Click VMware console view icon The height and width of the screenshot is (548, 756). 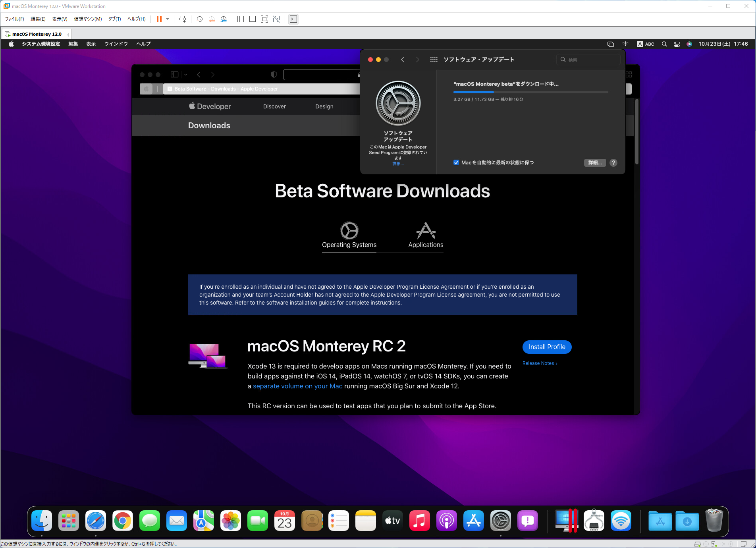[x=293, y=19]
